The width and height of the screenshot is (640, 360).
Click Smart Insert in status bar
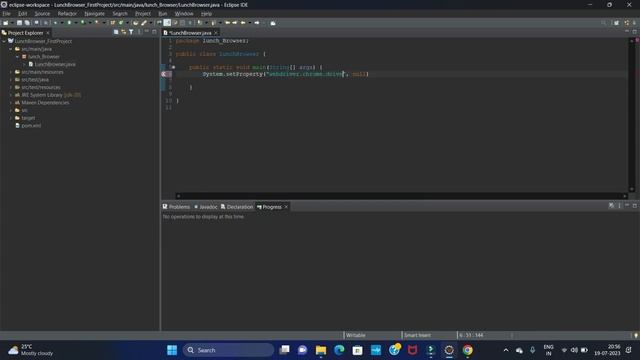[417, 335]
